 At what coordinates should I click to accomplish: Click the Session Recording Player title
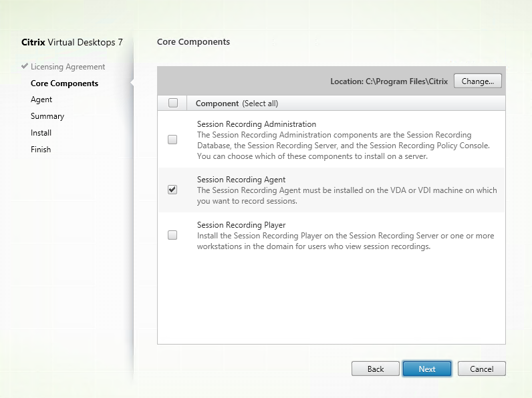click(241, 225)
